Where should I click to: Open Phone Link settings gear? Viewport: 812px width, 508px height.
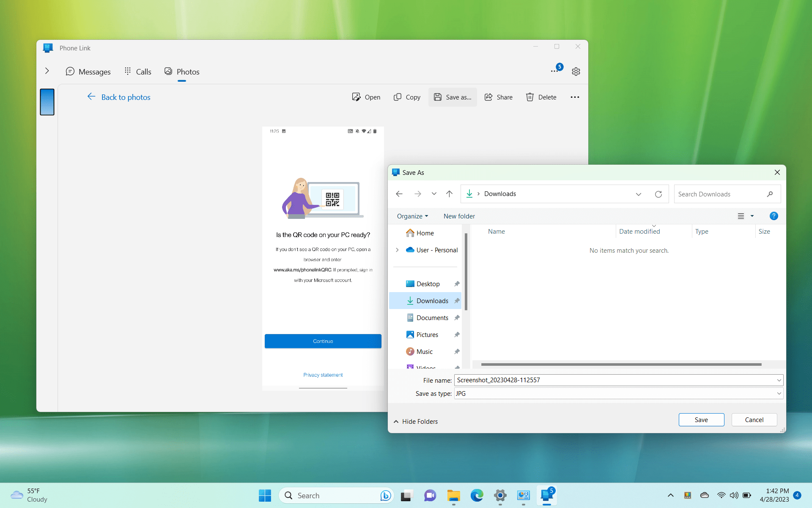tap(576, 72)
